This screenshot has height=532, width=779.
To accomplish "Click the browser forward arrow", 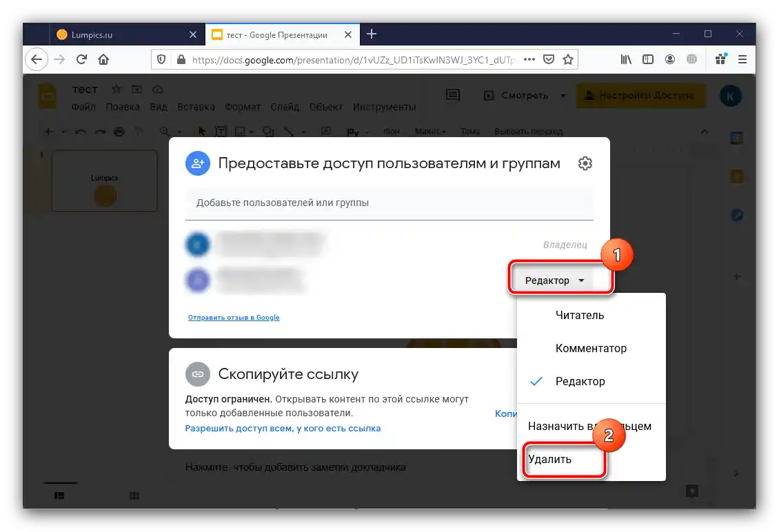I will click(59, 59).
